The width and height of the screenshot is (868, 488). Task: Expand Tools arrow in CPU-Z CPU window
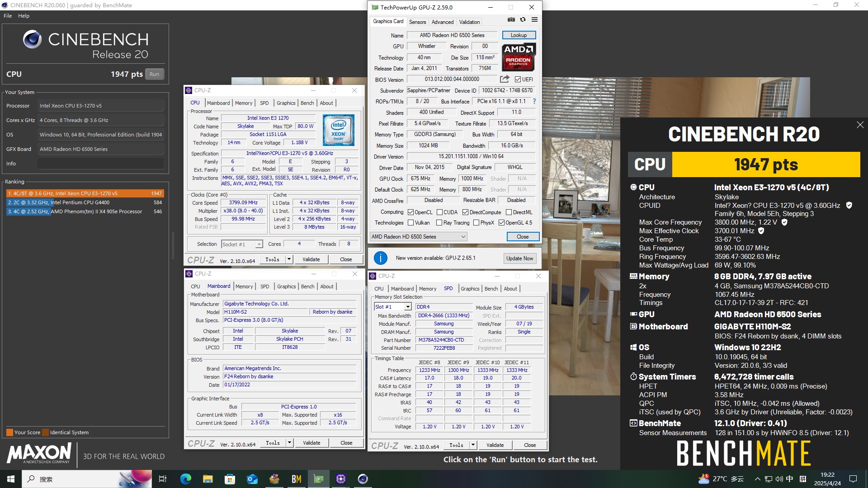point(289,259)
